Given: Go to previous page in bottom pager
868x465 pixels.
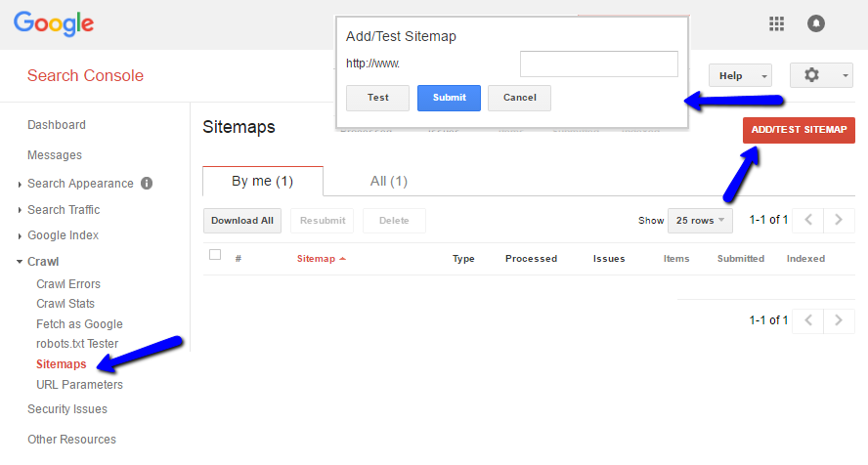Looking at the screenshot, I should (x=808, y=320).
